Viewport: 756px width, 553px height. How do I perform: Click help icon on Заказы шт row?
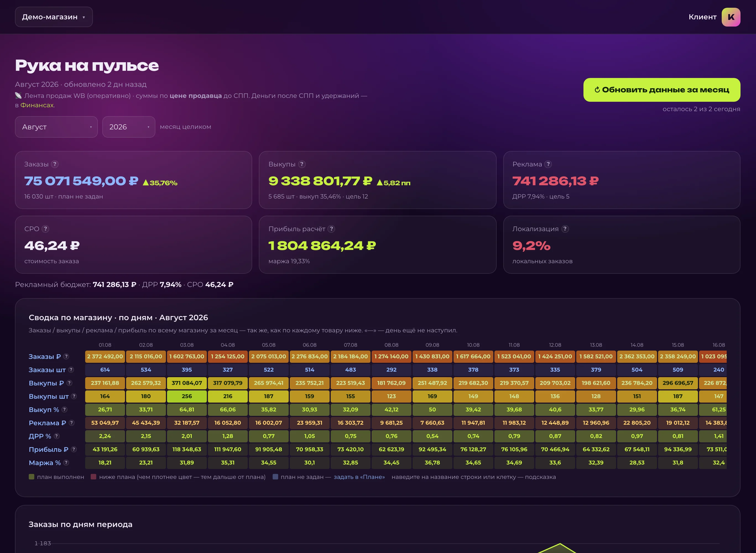(x=71, y=370)
